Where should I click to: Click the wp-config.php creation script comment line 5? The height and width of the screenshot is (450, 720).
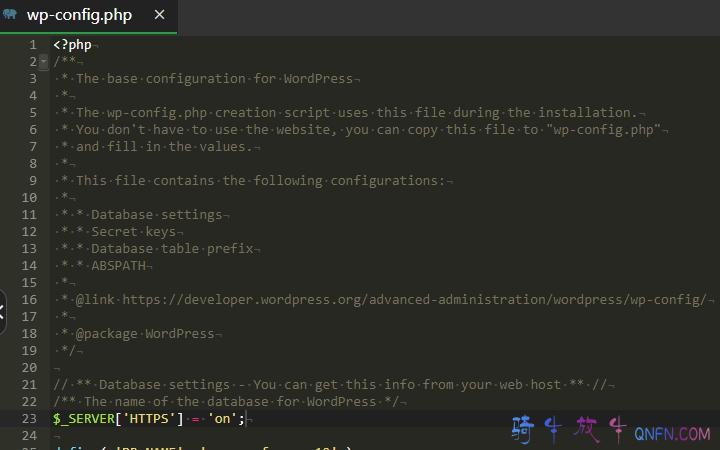pyautogui.click(x=356, y=113)
